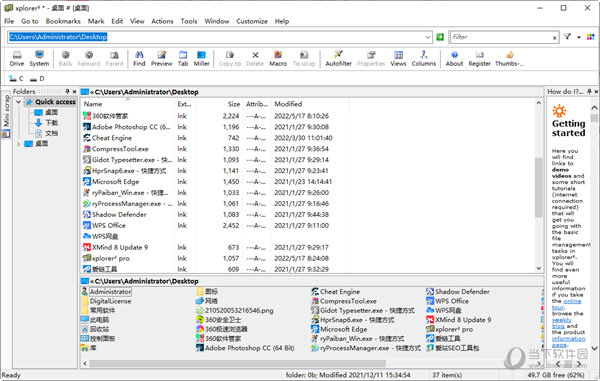Go to Parent folder icon
The image size is (600, 381).
(x=114, y=59)
